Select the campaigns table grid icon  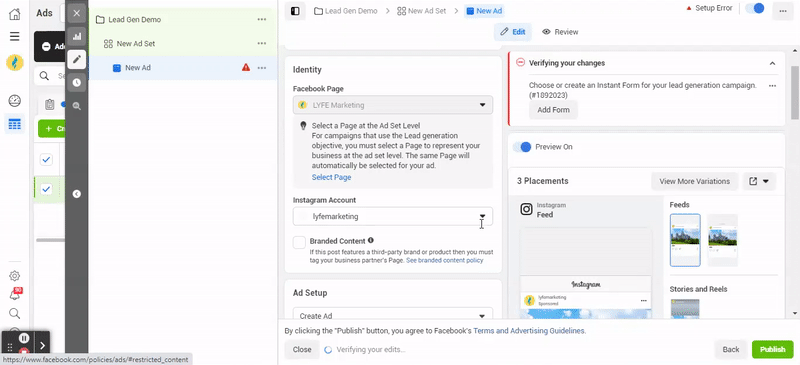pos(15,124)
